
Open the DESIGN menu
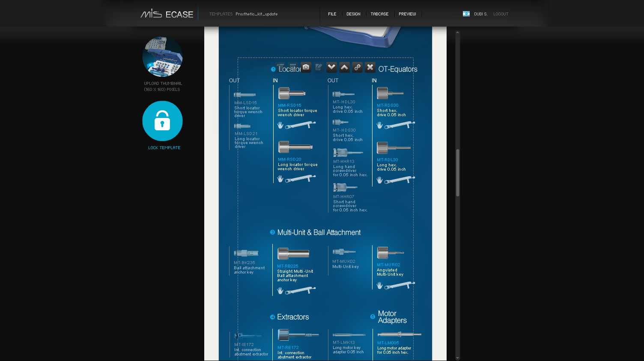tap(353, 14)
